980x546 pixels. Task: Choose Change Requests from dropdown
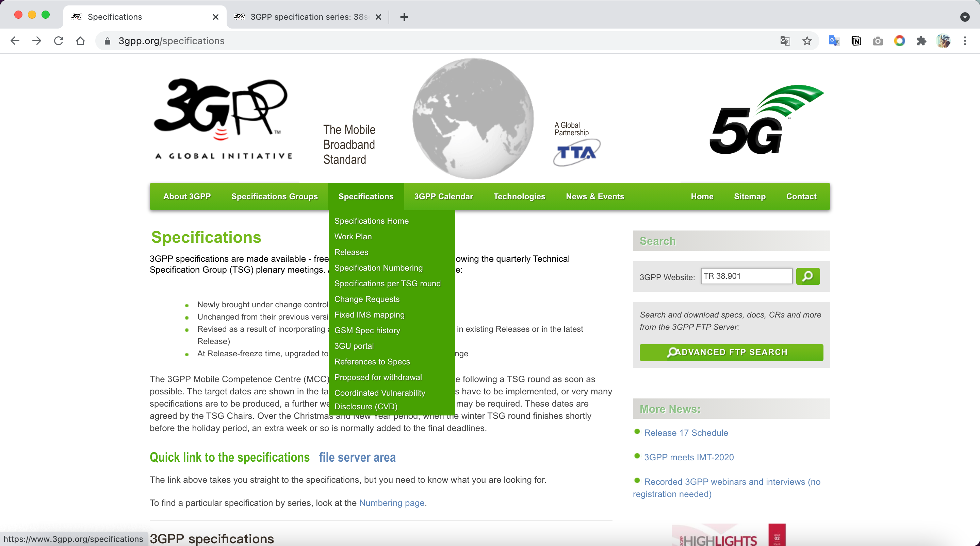click(367, 299)
